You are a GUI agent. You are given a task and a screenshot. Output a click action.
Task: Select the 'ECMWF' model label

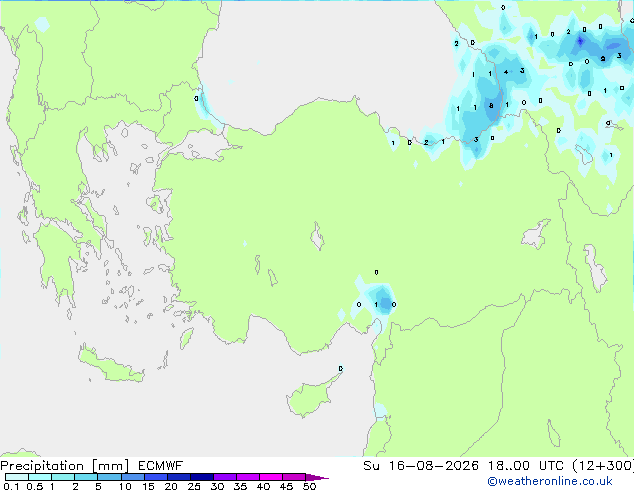[x=161, y=466]
